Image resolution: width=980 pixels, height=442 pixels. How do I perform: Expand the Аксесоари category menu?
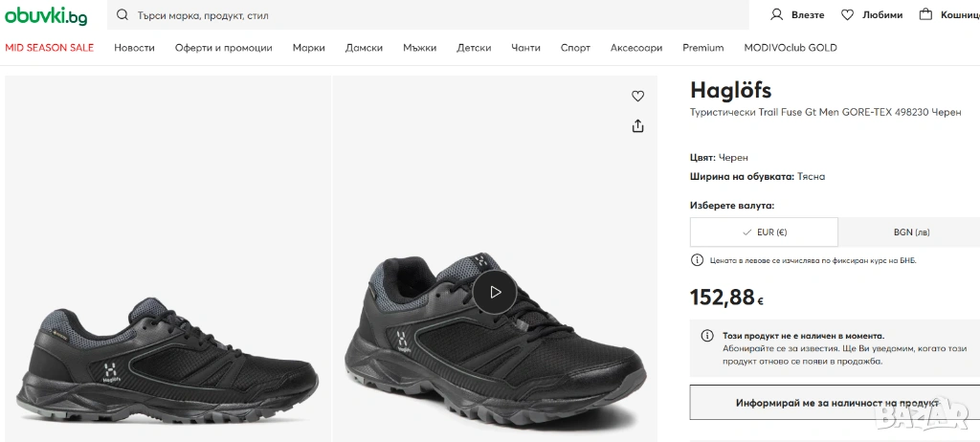pos(636,48)
